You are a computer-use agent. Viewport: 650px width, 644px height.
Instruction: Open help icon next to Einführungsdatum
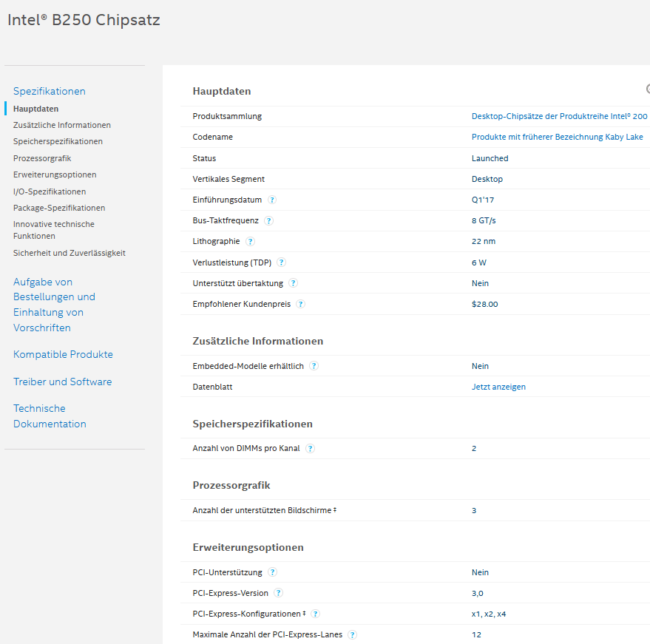(272, 200)
